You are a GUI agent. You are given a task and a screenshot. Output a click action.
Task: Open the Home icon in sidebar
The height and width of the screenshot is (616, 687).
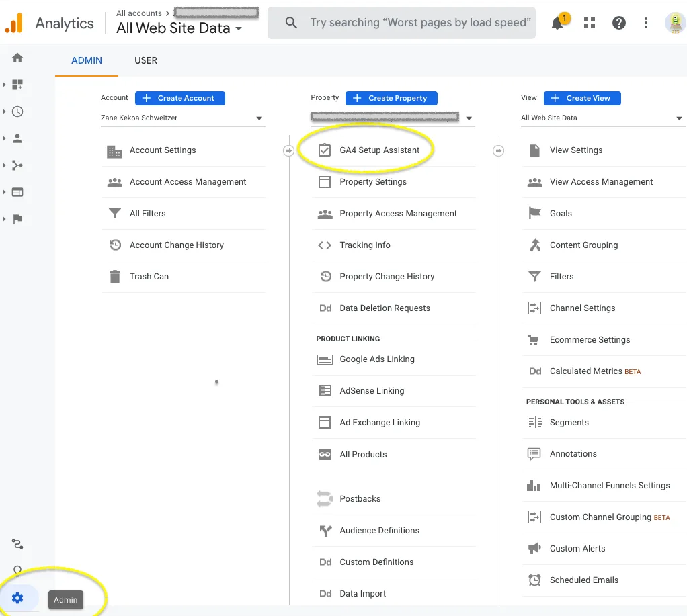(x=17, y=58)
